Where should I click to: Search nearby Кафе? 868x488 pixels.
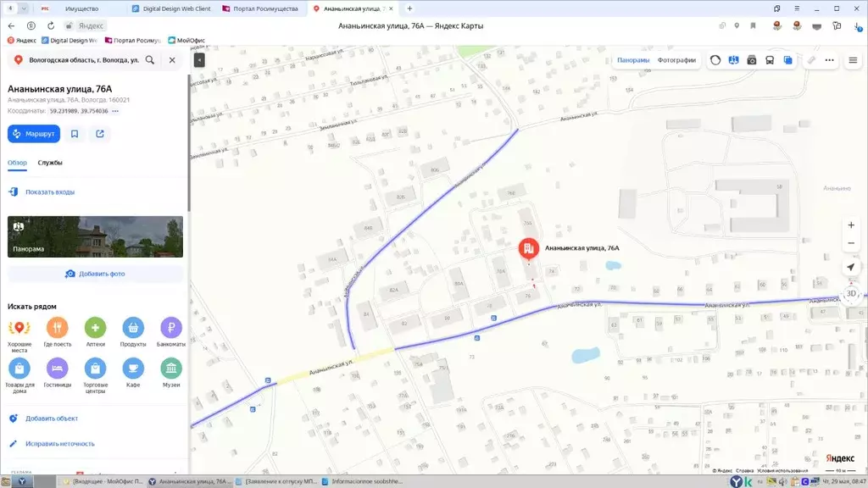pyautogui.click(x=133, y=373)
